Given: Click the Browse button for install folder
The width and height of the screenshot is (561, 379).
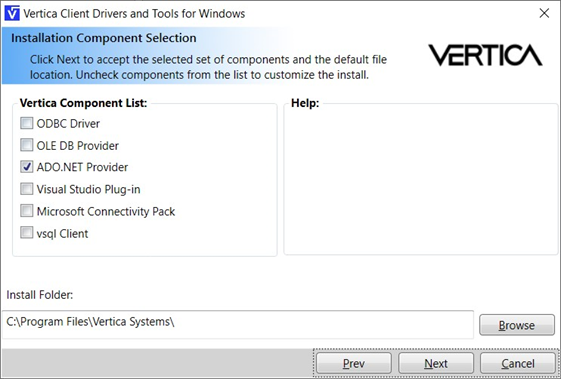Looking at the screenshot, I should [x=517, y=325].
